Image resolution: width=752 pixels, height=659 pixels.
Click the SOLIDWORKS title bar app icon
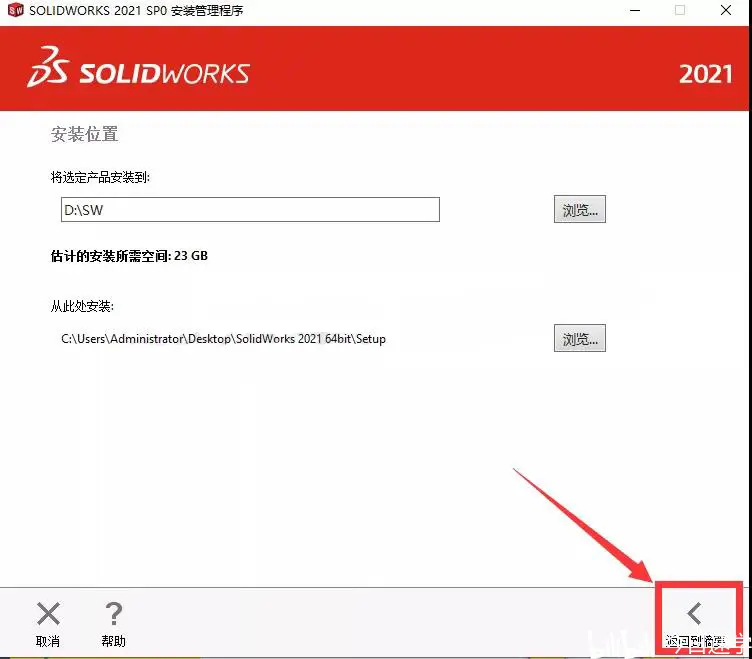pyautogui.click(x=15, y=10)
